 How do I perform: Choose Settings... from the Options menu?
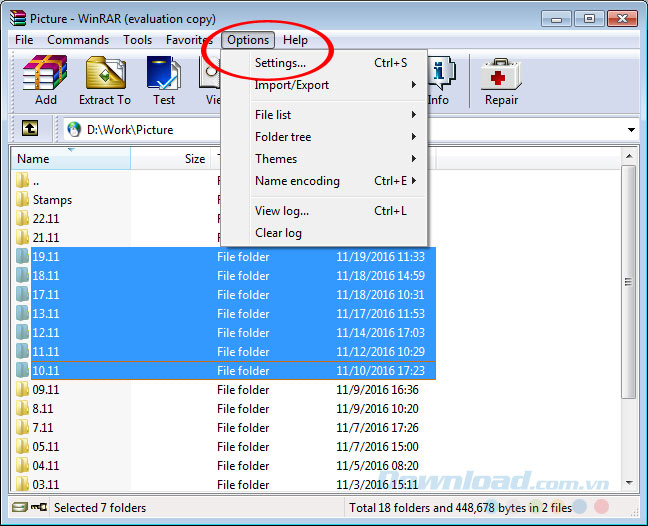[x=324, y=63]
